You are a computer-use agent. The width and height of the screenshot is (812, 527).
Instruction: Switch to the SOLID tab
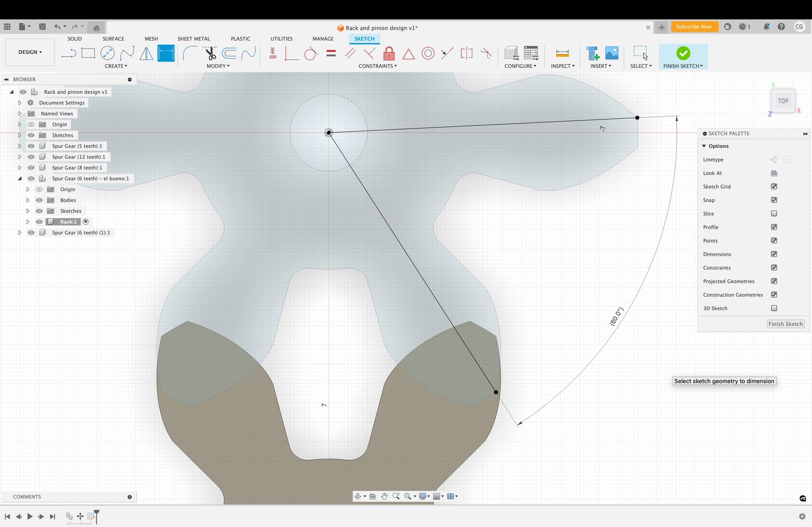[x=74, y=39]
